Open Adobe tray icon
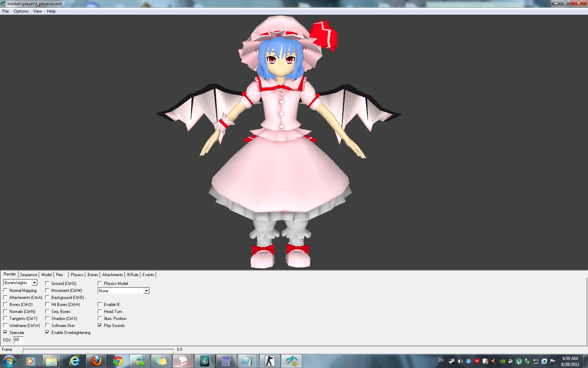588x368 pixels. click(477, 361)
